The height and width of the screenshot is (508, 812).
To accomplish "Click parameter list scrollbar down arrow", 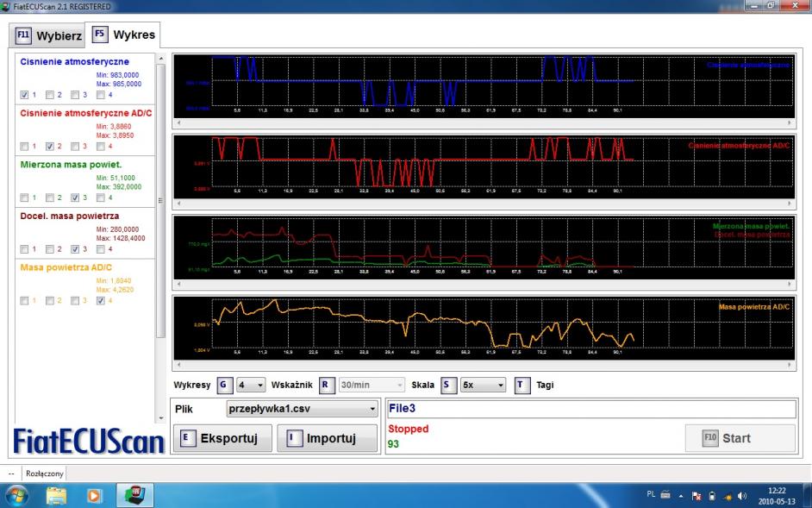I will click(x=160, y=417).
